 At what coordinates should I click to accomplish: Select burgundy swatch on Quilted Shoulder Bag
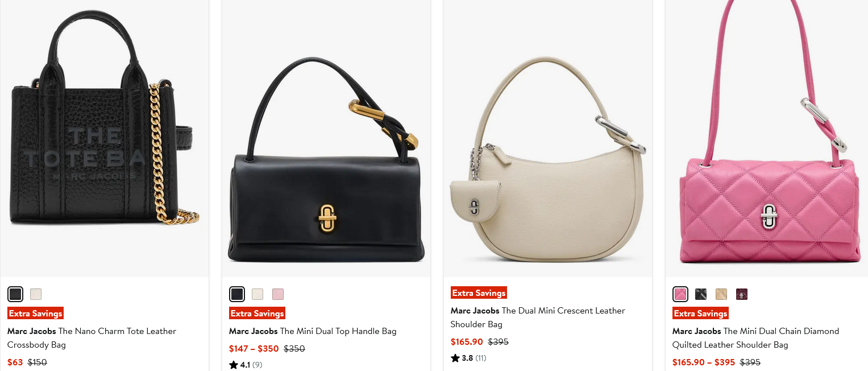(x=742, y=294)
